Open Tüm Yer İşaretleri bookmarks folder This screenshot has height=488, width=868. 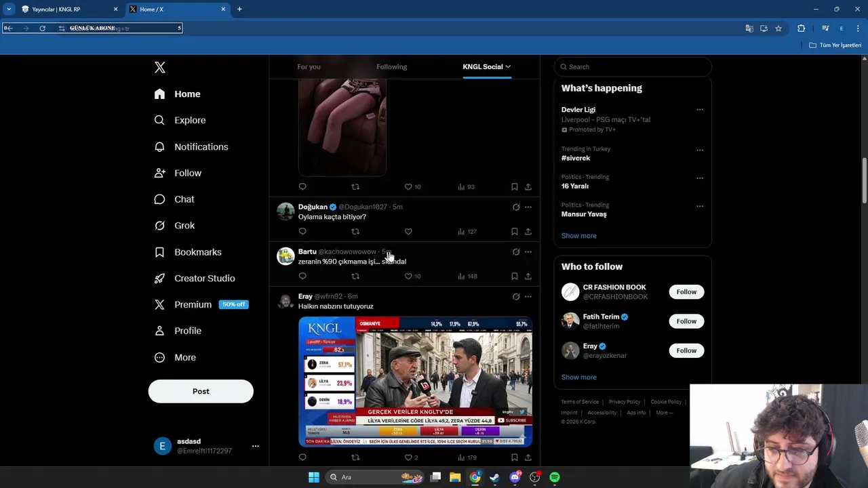835,45
